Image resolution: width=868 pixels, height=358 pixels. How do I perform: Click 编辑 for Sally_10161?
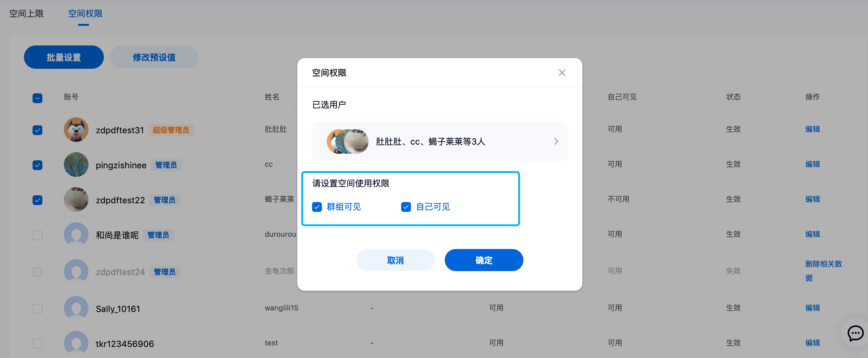(812, 308)
